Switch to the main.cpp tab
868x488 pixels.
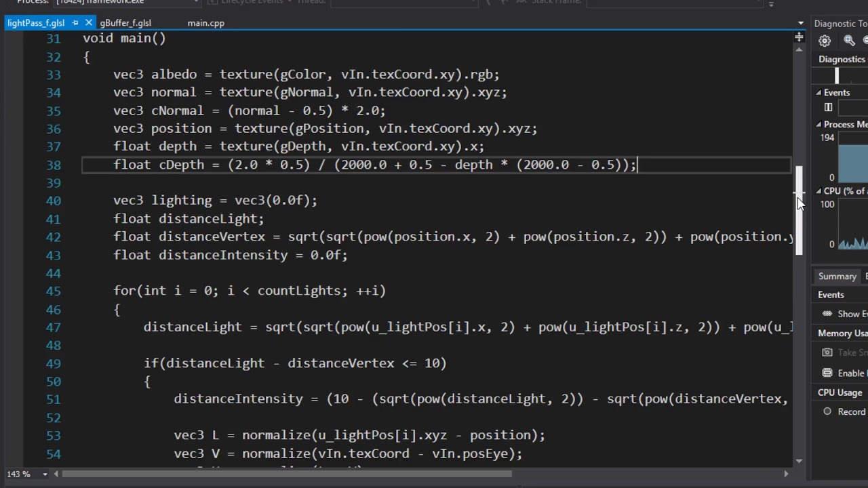coord(205,23)
